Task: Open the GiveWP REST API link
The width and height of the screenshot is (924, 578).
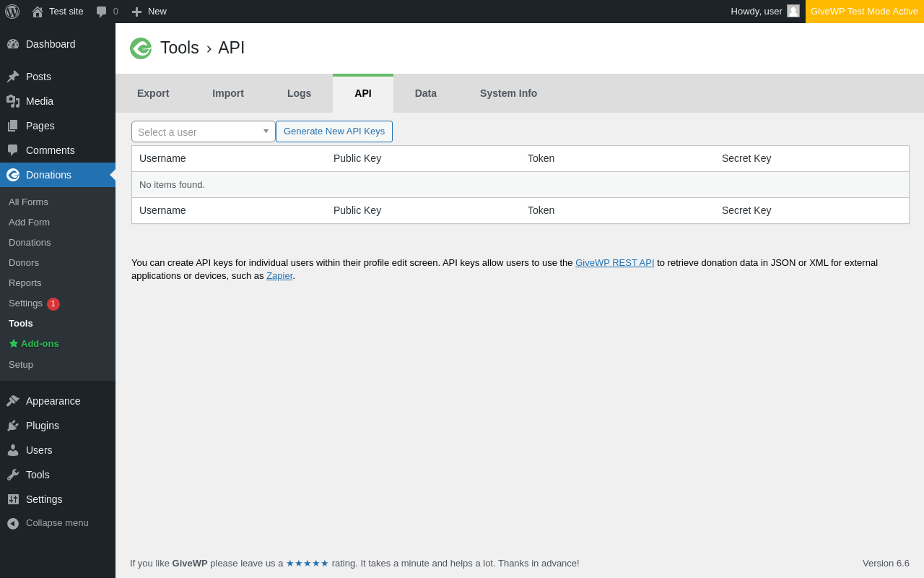Action: click(614, 263)
